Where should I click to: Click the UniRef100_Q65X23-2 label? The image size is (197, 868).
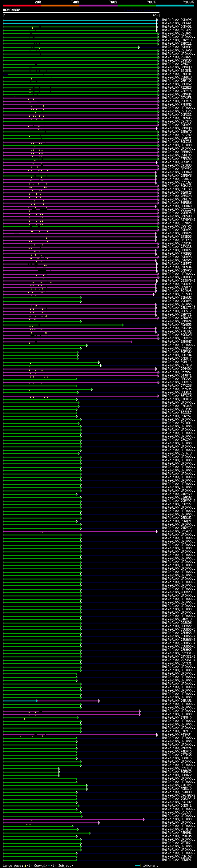click(179, 210)
